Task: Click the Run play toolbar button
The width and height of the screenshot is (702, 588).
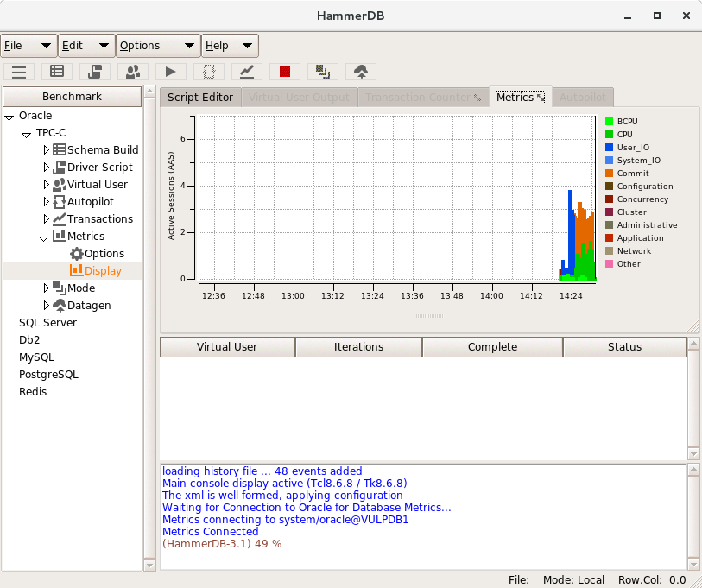Action: coord(171,72)
